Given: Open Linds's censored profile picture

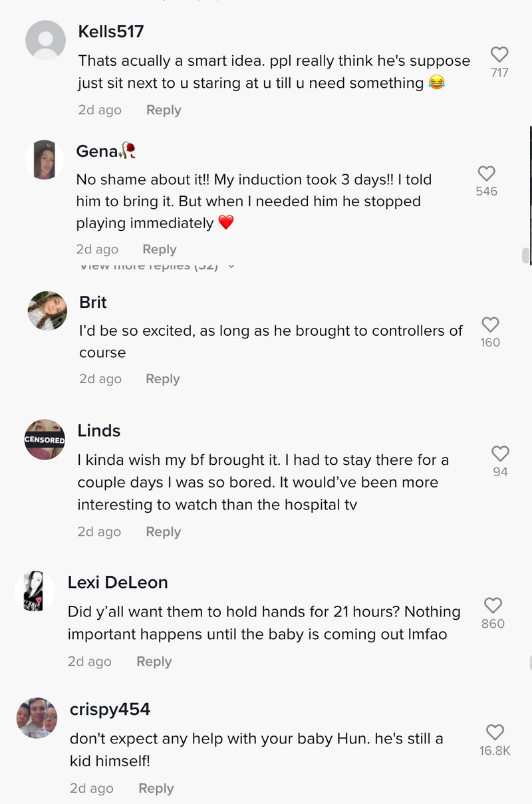Looking at the screenshot, I should 45,440.
